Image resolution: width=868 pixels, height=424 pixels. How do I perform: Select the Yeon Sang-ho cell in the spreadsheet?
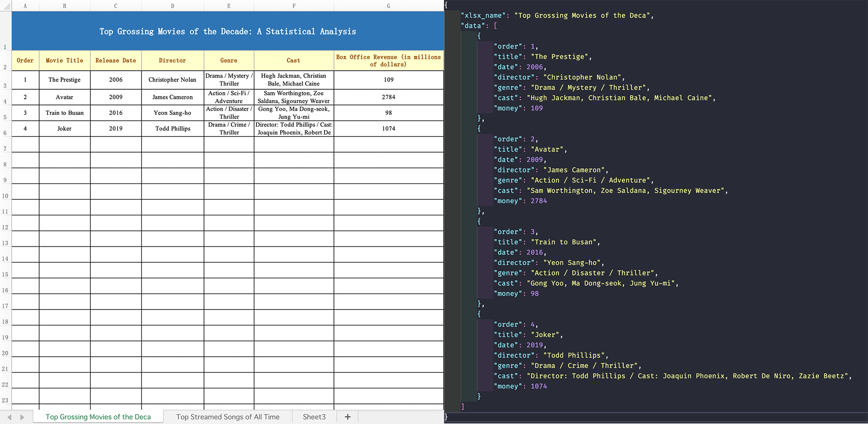(x=173, y=113)
